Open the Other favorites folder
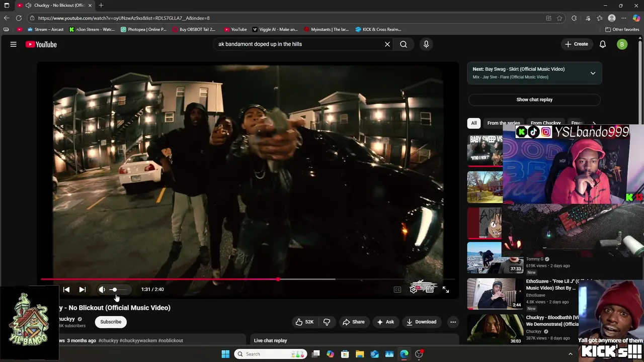 pyautogui.click(x=622, y=29)
